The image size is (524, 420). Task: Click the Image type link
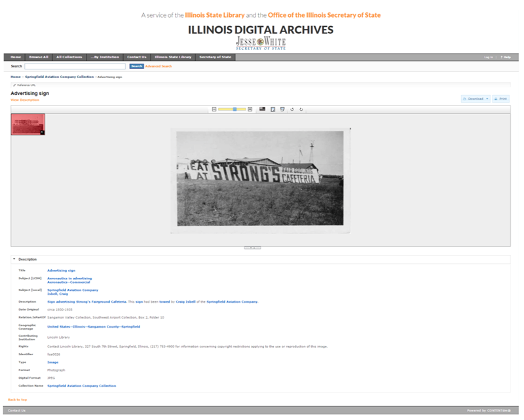pyautogui.click(x=53, y=362)
